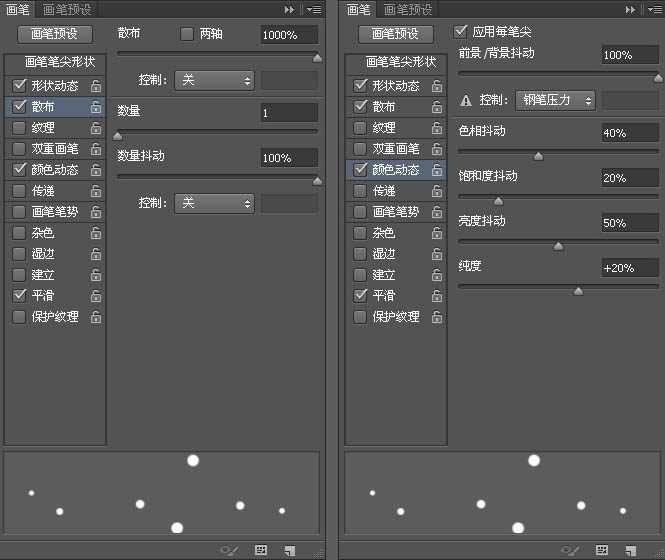Click lock icon beside 杂色 in right panel

click(x=437, y=233)
